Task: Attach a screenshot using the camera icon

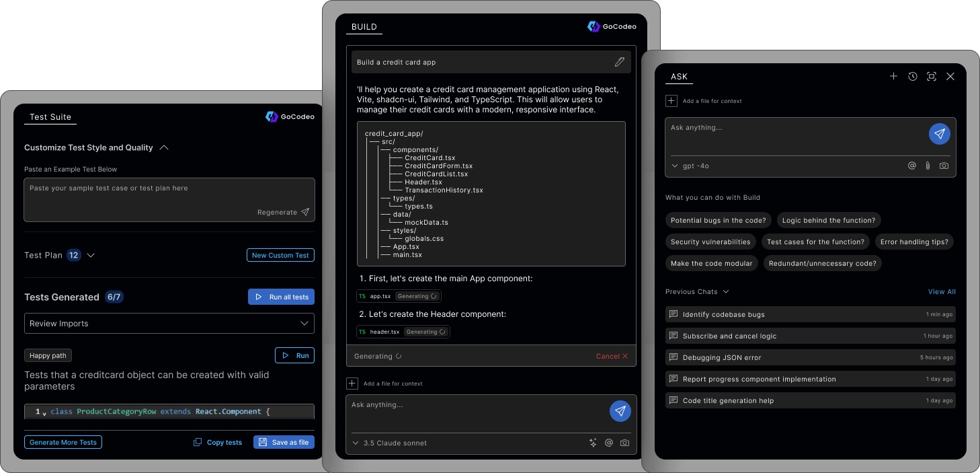Action: tap(944, 166)
